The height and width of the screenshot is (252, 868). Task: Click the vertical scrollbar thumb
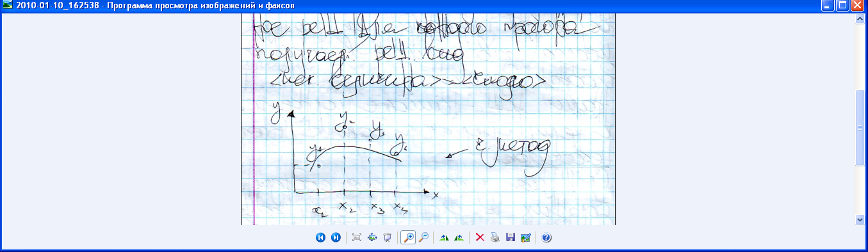click(860, 128)
